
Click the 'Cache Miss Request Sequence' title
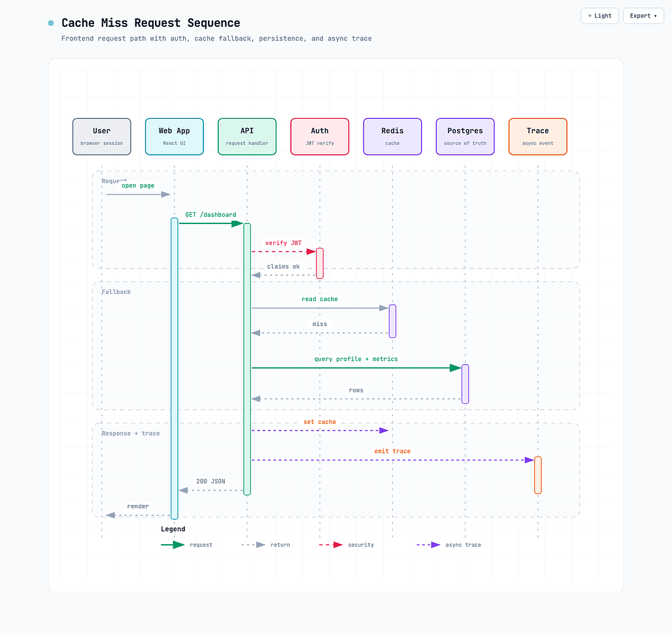click(151, 23)
